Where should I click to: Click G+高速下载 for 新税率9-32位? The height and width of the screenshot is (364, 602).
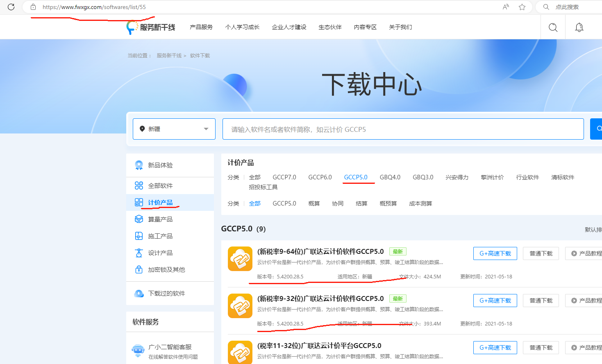495,301
